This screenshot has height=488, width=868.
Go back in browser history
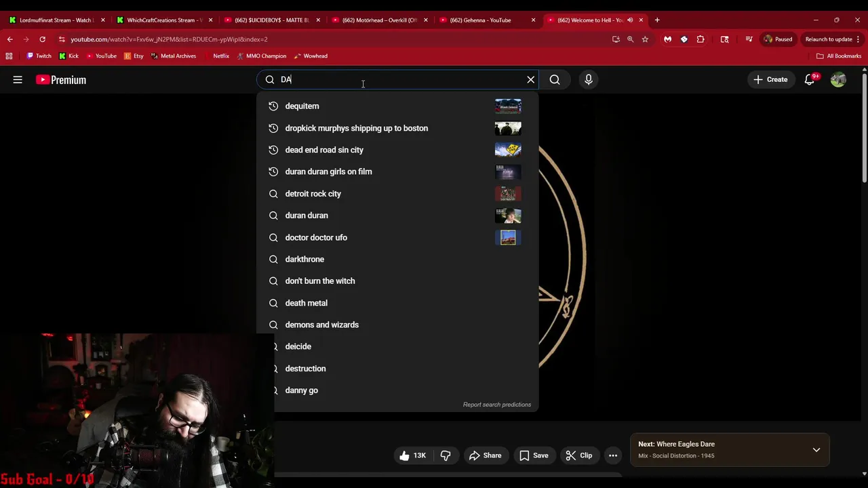pyautogui.click(x=10, y=39)
